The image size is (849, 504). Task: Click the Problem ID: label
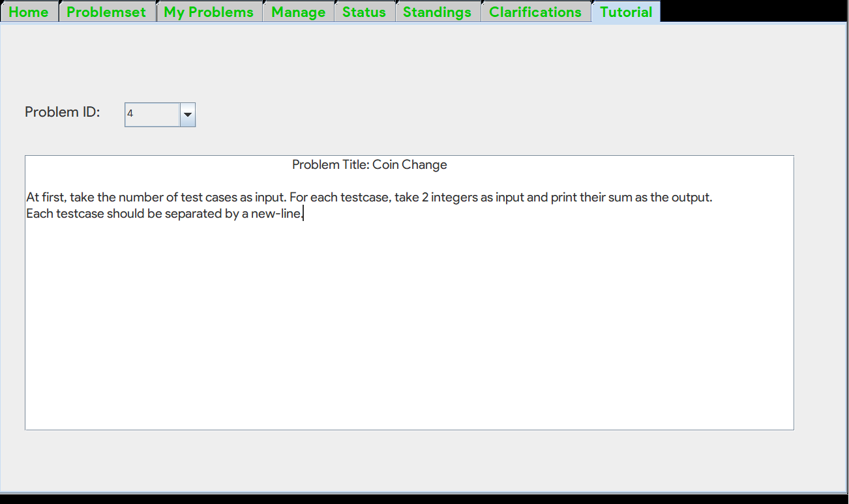click(63, 112)
